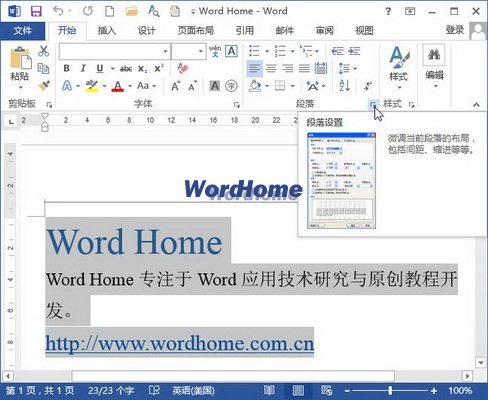Adjust the zoom slider handle
The image size is (488, 400).
pos(390,390)
